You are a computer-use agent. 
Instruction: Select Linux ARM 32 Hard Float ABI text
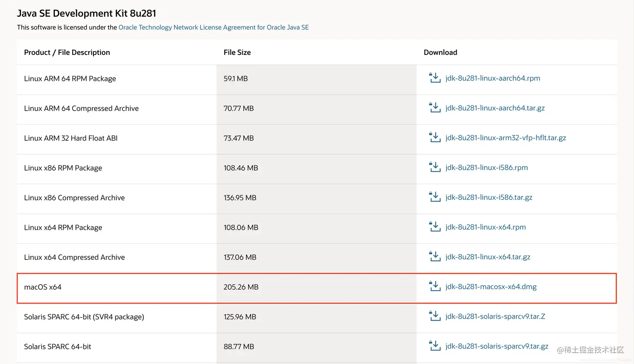pos(71,138)
